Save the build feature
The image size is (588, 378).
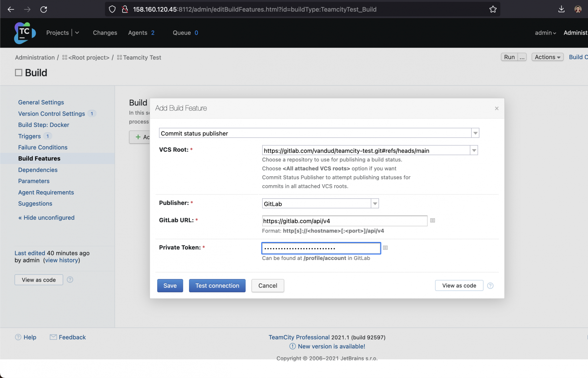(x=170, y=286)
